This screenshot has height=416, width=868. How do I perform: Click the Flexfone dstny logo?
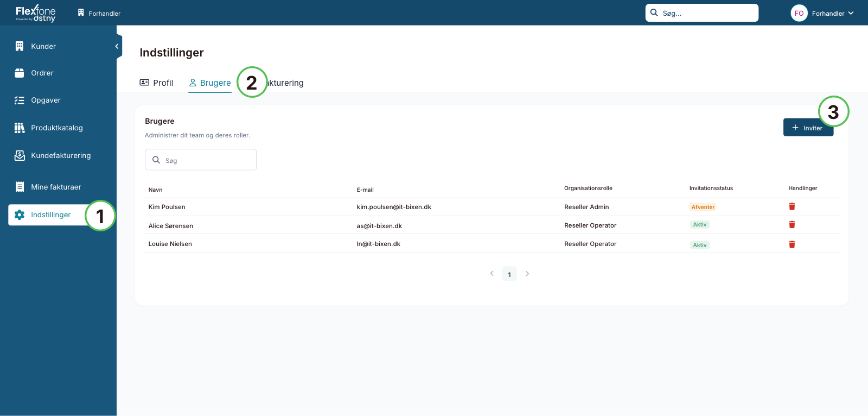[36, 13]
